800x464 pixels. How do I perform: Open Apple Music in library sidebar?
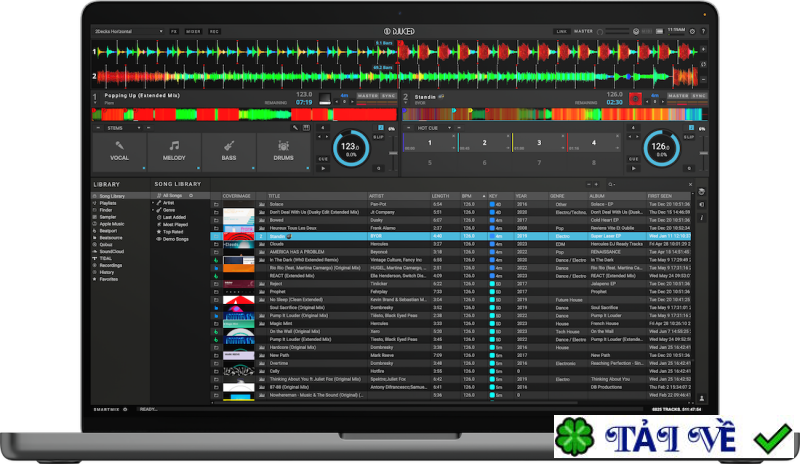click(x=111, y=224)
